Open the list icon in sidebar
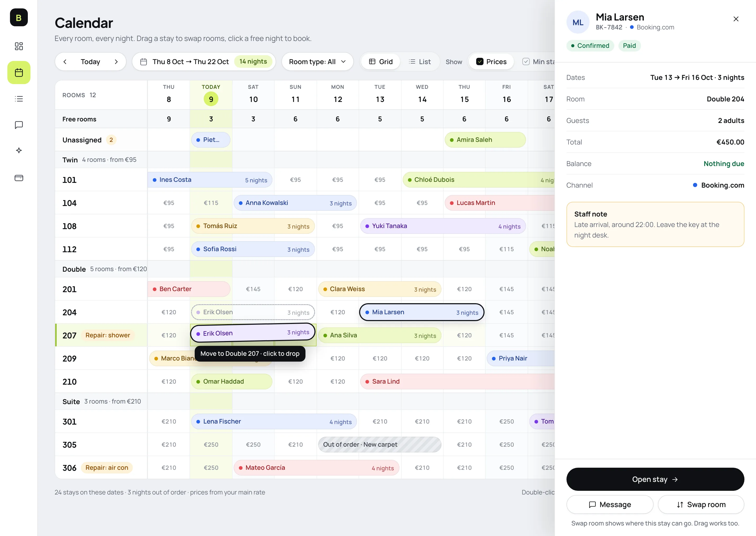The height and width of the screenshot is (536, 756). pos(19,99)
